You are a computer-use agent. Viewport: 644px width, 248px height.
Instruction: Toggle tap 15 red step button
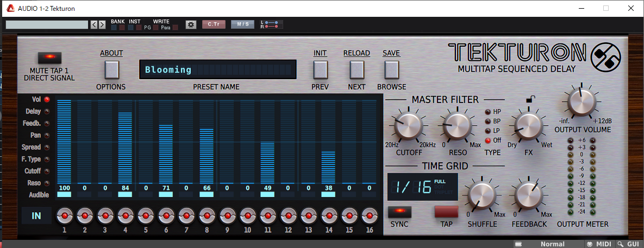349,215
